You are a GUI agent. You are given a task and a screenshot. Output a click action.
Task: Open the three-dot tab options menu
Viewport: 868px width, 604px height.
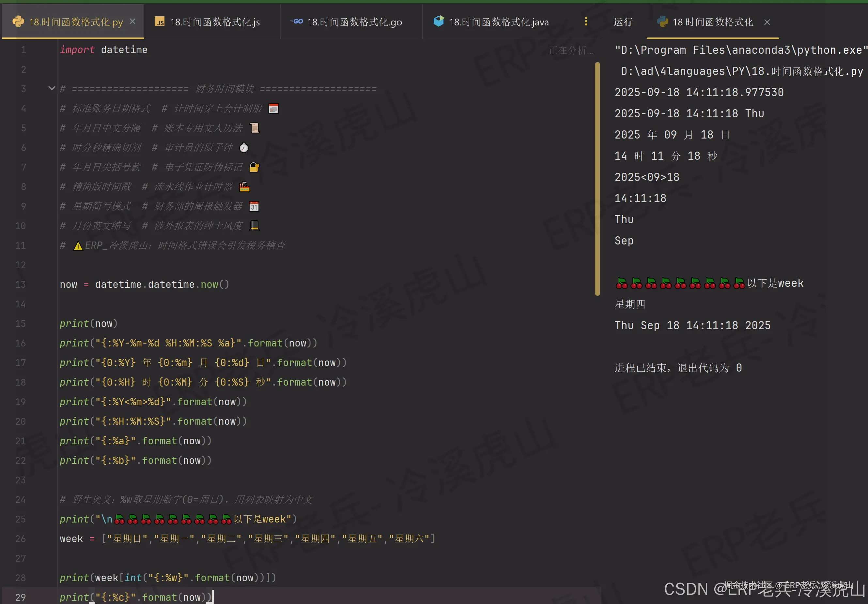click(x=586, y=22)
